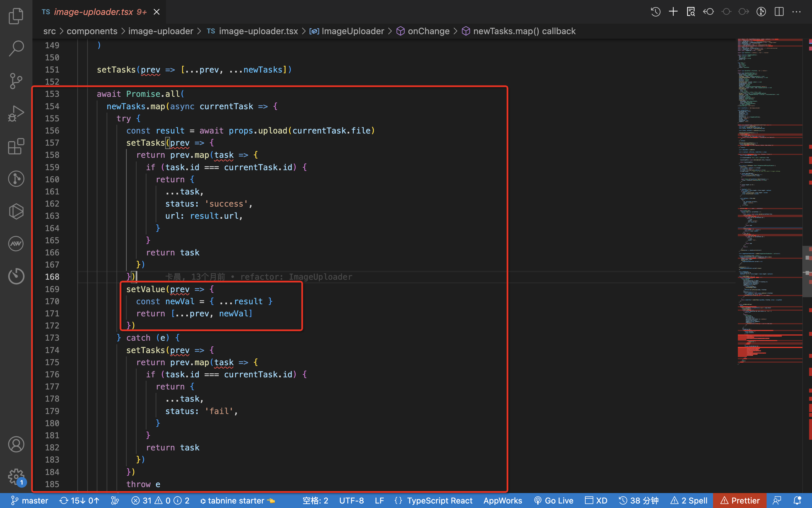Open notifications bell icon
Image resolution: width=812 pixels, height=508 pixels.
tap(798, 501)
